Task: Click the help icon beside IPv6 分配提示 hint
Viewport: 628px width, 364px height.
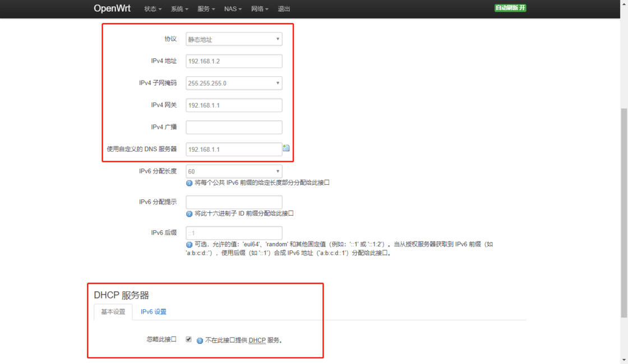Action: coord(189,213)
